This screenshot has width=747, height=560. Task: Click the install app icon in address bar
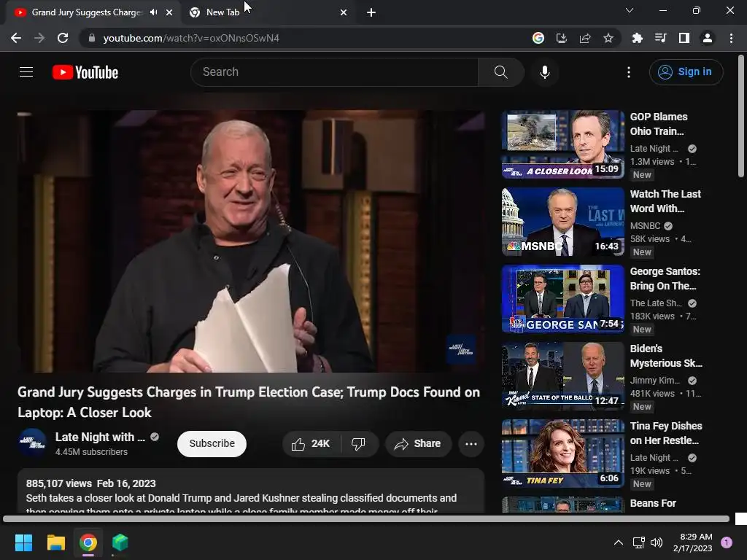(561, 38)
